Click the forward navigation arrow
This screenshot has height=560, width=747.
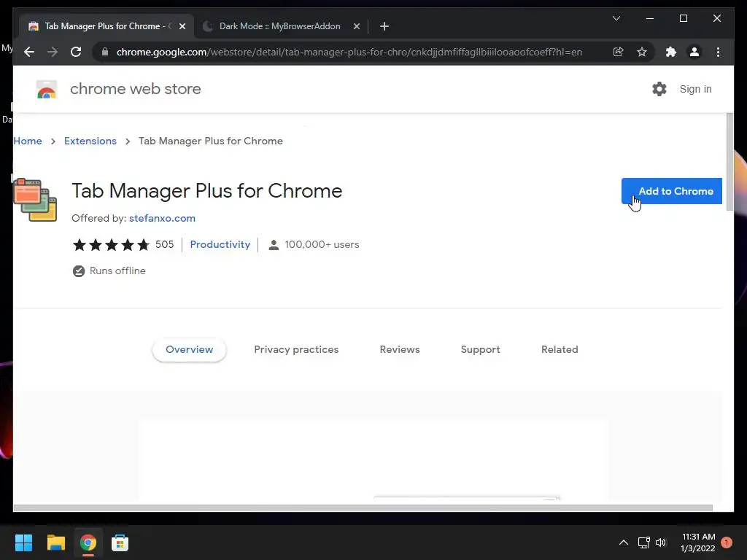point(53,52)
